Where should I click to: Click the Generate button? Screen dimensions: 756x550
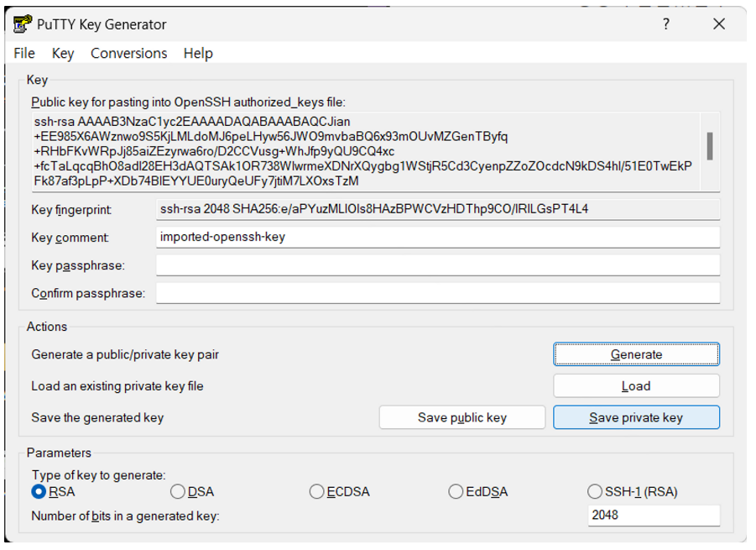[636, 354]
